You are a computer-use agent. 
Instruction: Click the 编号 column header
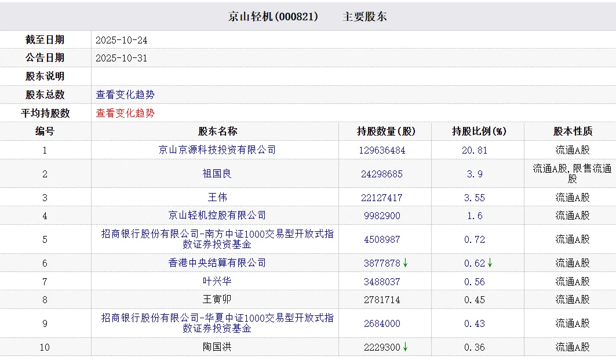(45, 132)
